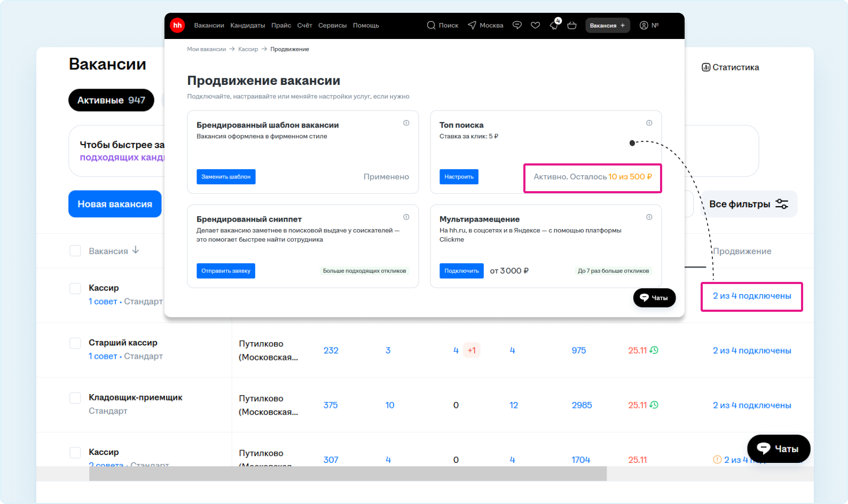Tick the checkbox for Старший кассир

[x=75, y=343]
